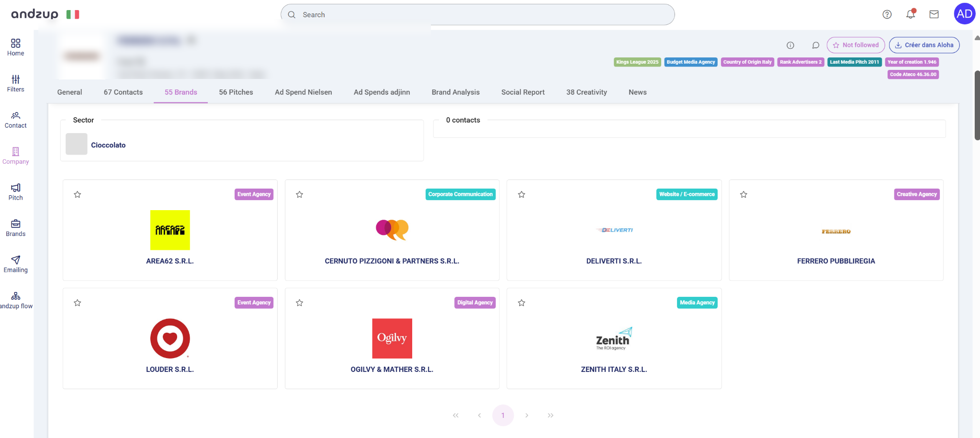Star the OGILVY & MATHER S.R.L. card
980x438 pixels.
point(300,303)
